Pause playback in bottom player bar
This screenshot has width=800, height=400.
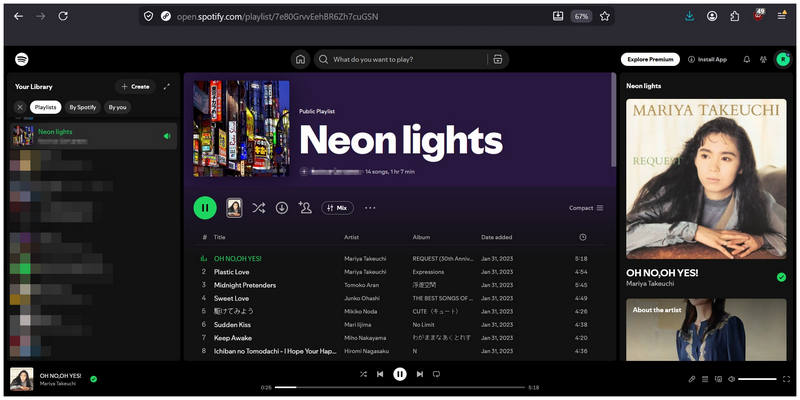[x=400, y=374]
